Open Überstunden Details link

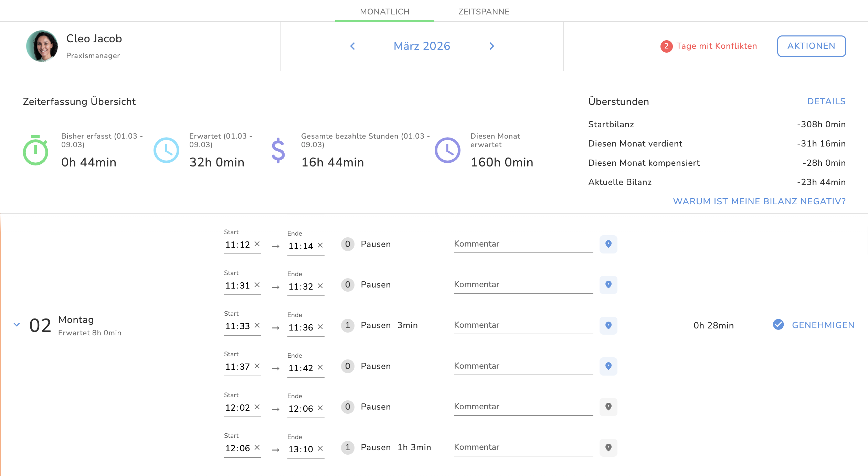pos(826,101)
